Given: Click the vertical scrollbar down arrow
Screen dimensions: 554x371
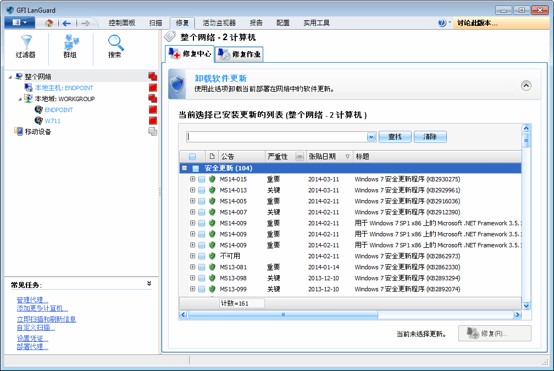Looking at the screenshot, I should (x=526, y=306).
